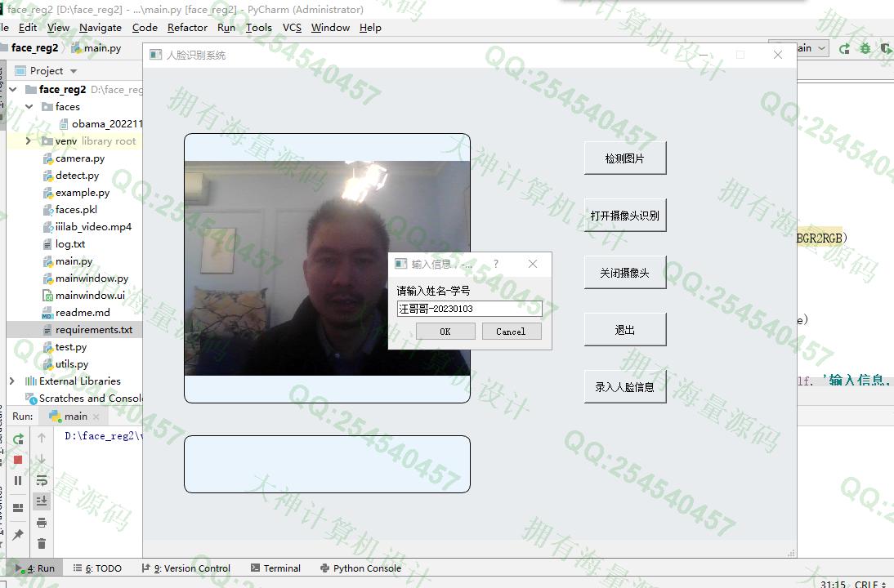Select test.py file
The height and width of the screenshot is (588, 894).
pos(65,346)
